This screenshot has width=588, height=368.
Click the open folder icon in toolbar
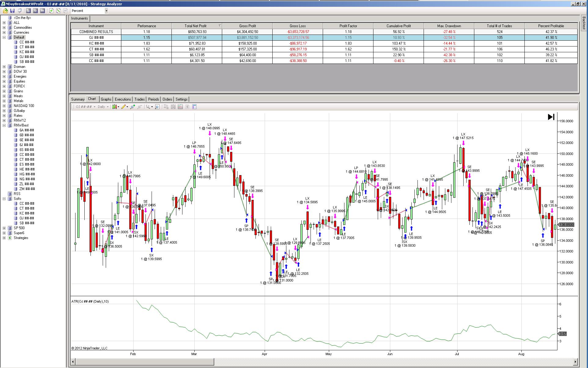(5, 11)
